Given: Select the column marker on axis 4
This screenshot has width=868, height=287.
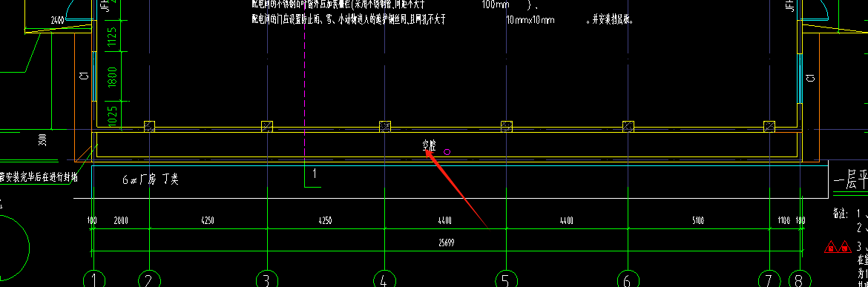Looking at the screenshot, I should click(x=385, y=127).
